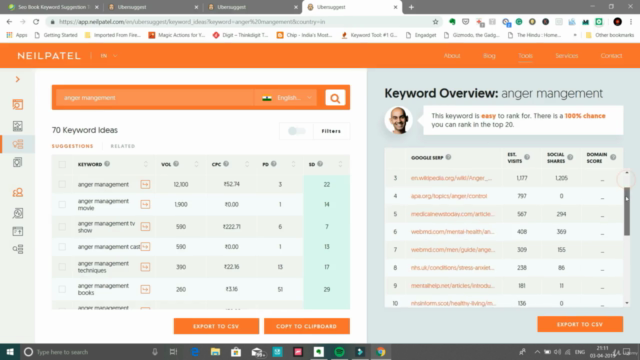Screen dimensions: 640x360
Task: Show info tooltip for Social Shares column
Action: point(570,157)
